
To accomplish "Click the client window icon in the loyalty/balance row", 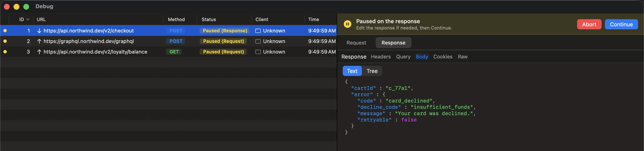I will [x=258, y=51].
